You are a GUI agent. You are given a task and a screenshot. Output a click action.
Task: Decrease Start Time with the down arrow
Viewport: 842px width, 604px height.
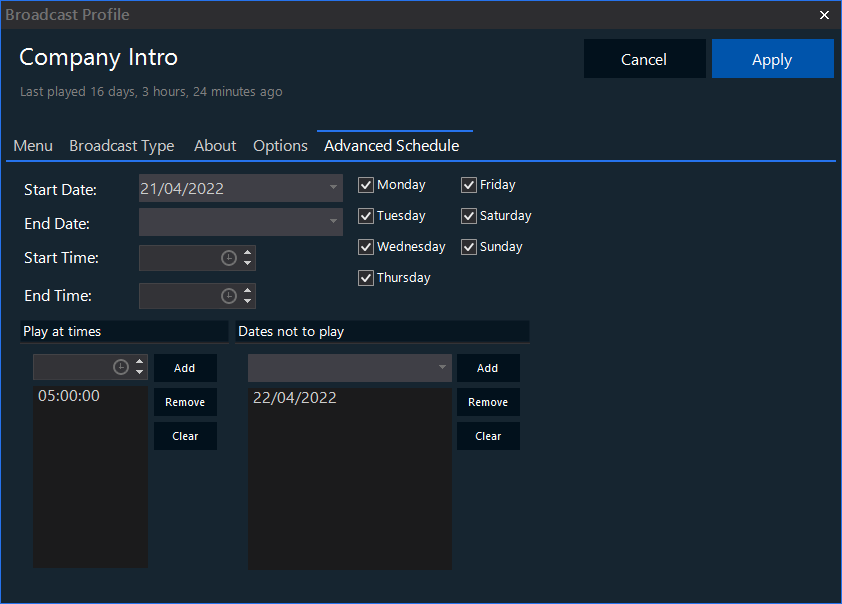[x=248, y=263]
